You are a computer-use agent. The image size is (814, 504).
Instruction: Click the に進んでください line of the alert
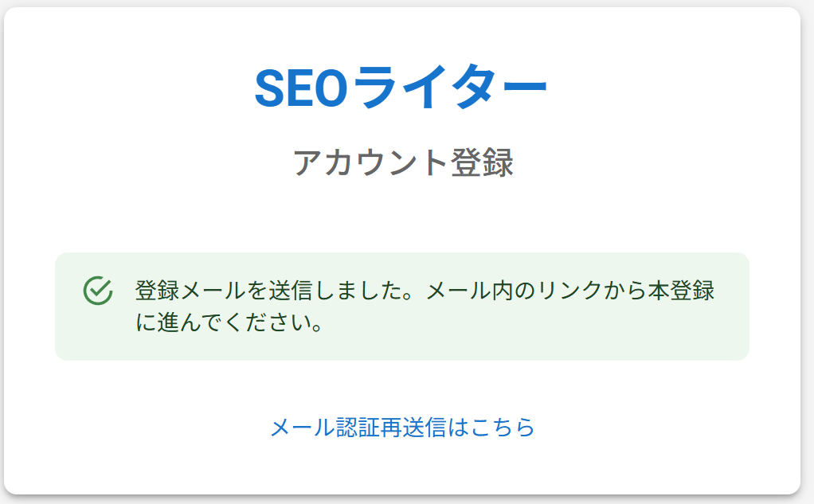click(229, 325)
